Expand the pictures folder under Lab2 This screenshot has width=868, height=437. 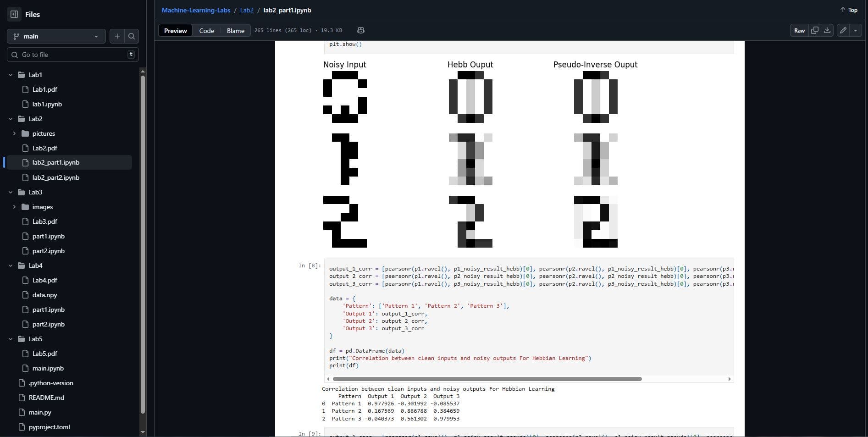[15, 133]
